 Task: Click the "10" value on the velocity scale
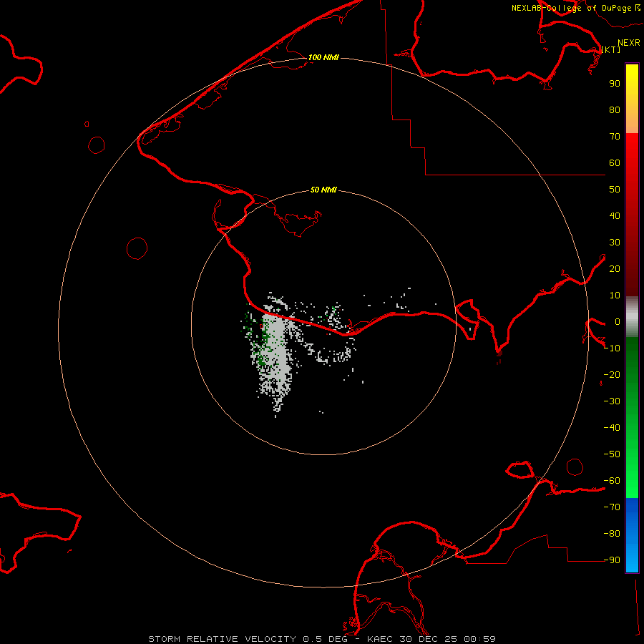coord(615,296)
